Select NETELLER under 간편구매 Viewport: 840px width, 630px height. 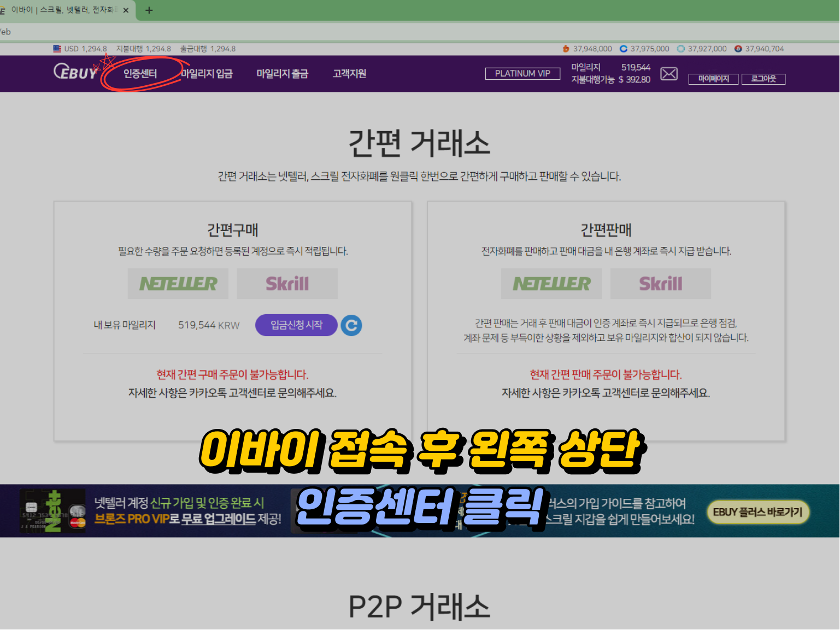point(178,284)
